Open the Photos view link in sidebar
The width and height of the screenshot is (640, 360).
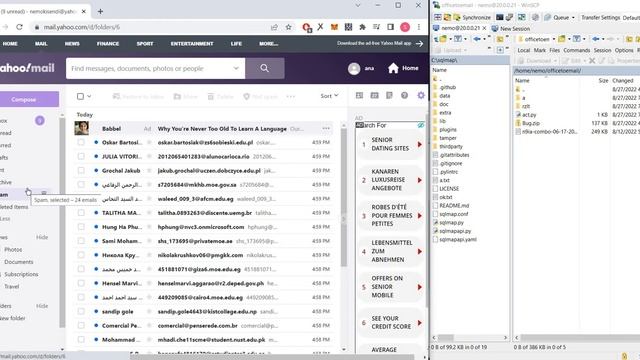pos(13,249)
